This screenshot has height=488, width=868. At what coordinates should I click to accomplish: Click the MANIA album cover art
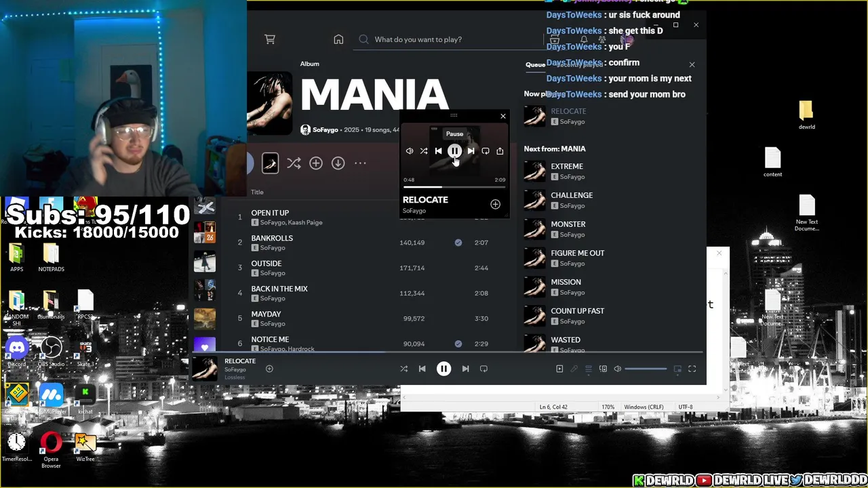click(x=269, y=104)
